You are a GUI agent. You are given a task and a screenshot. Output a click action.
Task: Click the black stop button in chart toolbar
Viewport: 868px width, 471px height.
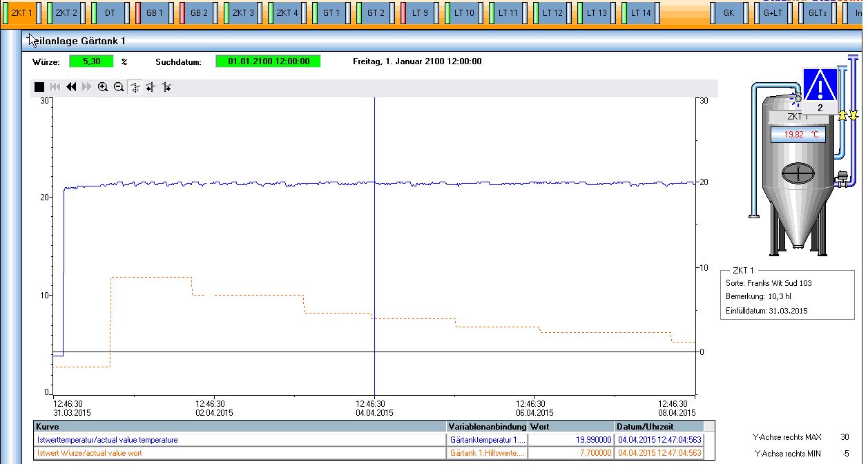coord(39,87)
